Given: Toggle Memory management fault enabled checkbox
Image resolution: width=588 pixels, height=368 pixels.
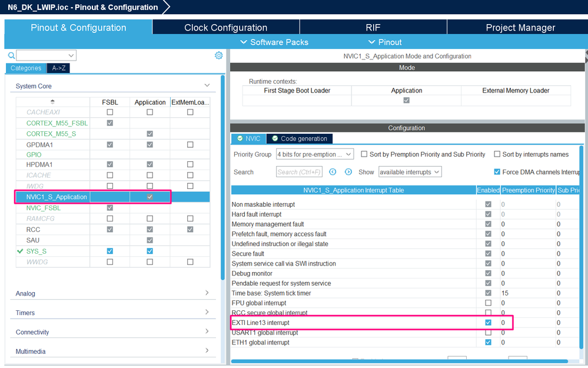Looking at the screenshot, I should pos(488,224).
